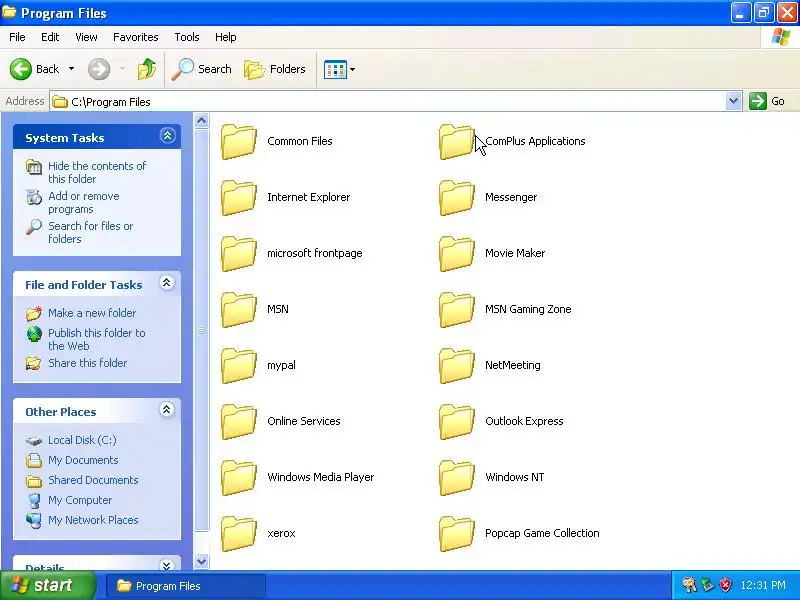Viewport: 800px width, 600px height.
Task: Toggle the Folders pane button
Action: click(x=275, y=69)
